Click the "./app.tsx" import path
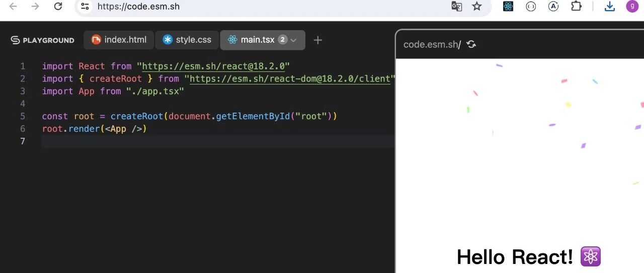This screenshot has width=644, height=273. 155,92
